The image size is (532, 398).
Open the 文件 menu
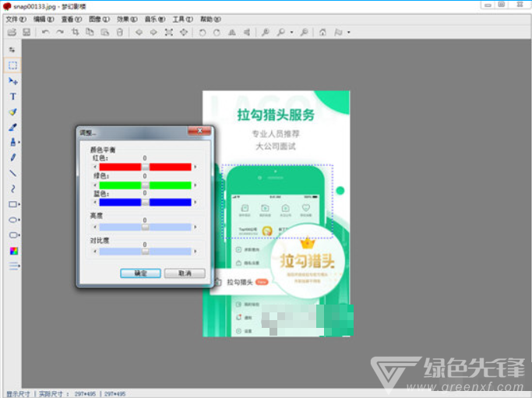pyautogui.click(x=16, y=19)
